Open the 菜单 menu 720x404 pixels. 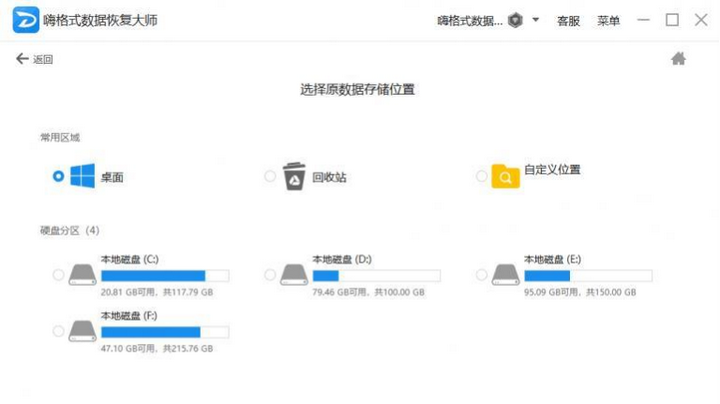click(x=608, y=21)
